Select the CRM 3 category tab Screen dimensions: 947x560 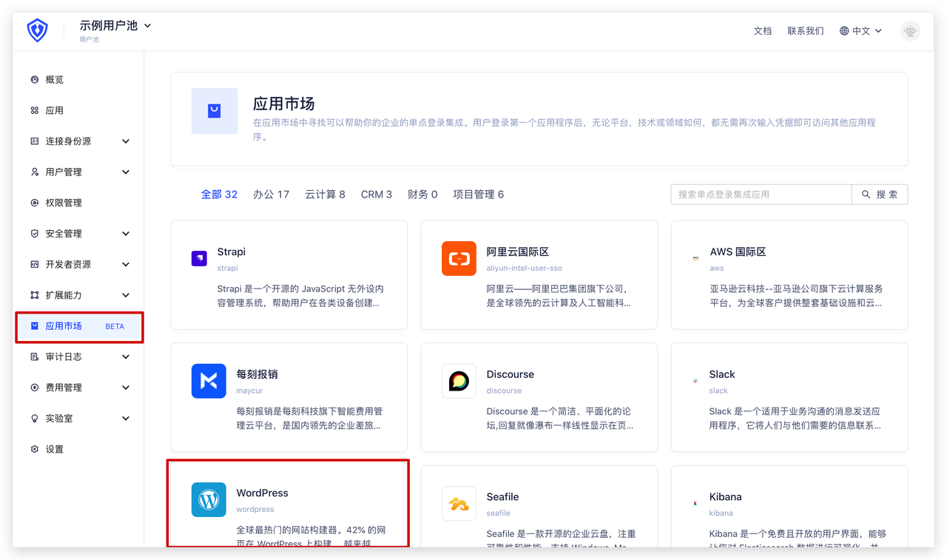click(377, 195)
